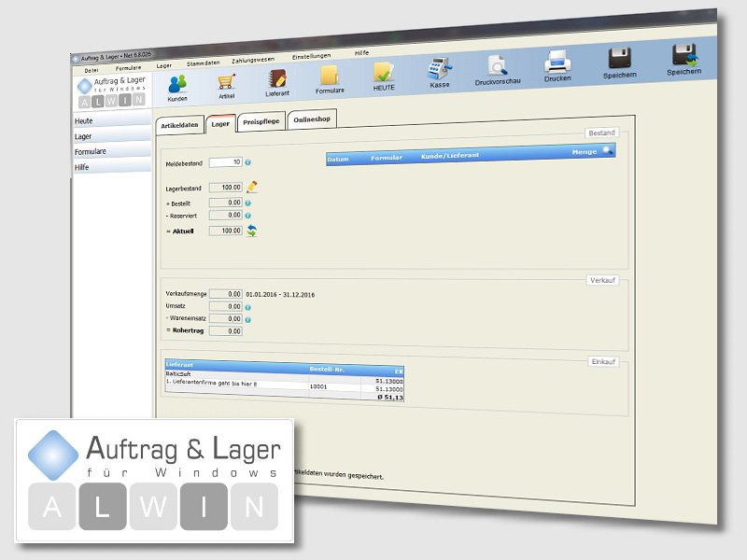Click the info icon next to Umsatz
This screenshot has width=747, height=560.
pos(247,307)
